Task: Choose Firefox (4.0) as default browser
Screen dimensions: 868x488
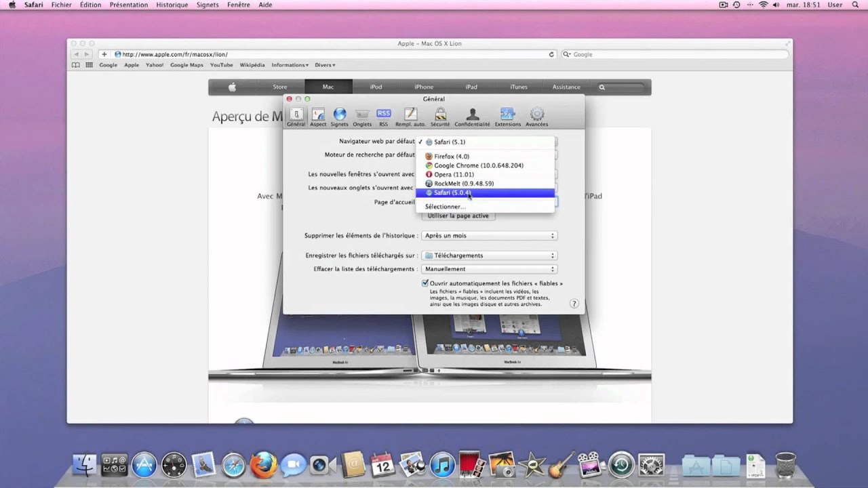Action: (485, 157)
